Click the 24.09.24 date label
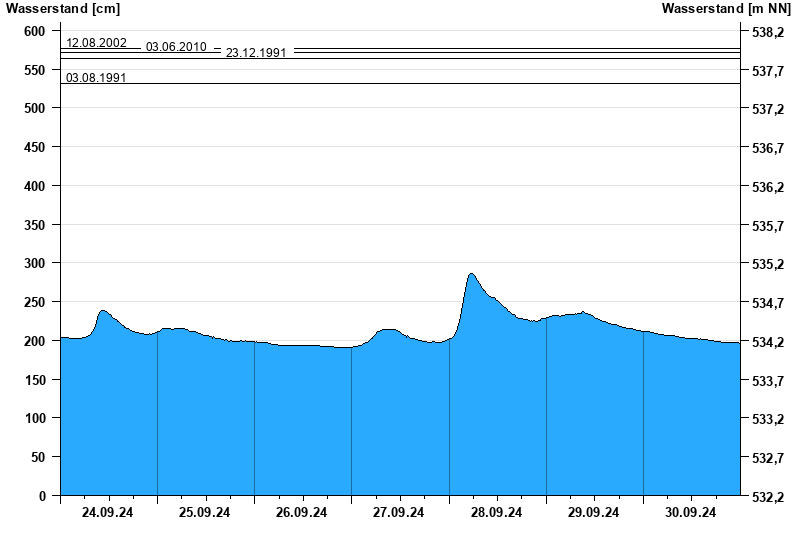 108,512
